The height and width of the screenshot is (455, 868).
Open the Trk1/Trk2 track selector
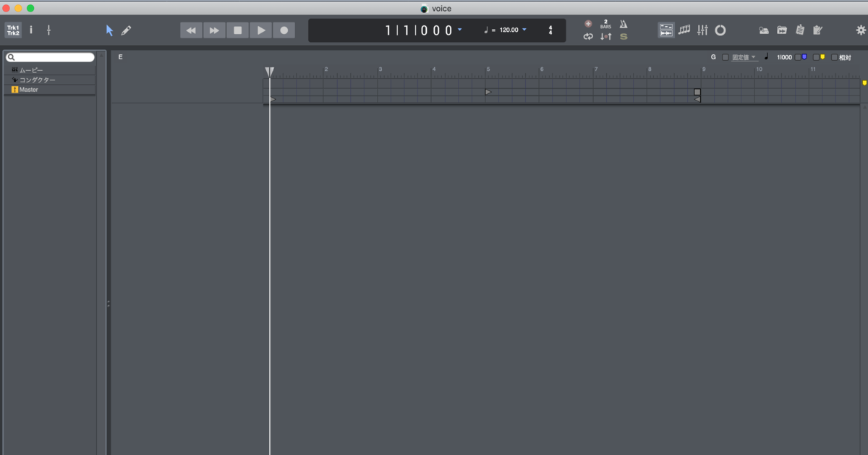click(x=13, y=30)
